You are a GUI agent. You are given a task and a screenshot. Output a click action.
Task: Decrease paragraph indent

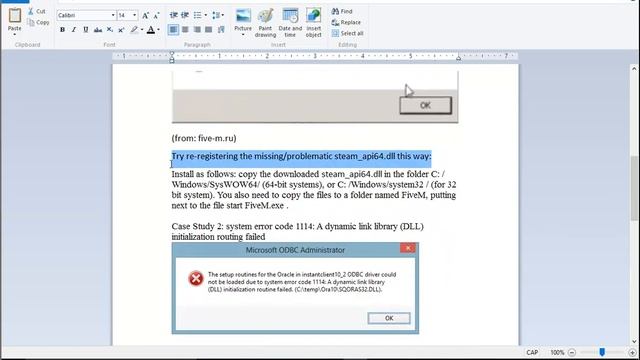tap(173, 15)
